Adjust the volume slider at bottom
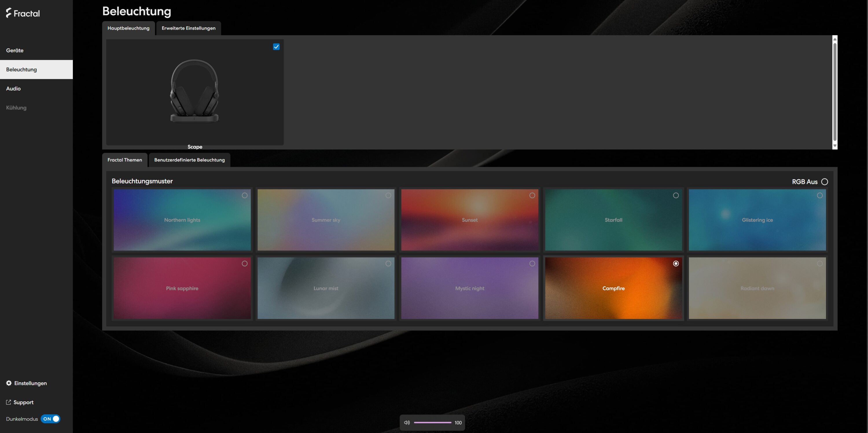 pyautogui.click(x=433, y=423)
